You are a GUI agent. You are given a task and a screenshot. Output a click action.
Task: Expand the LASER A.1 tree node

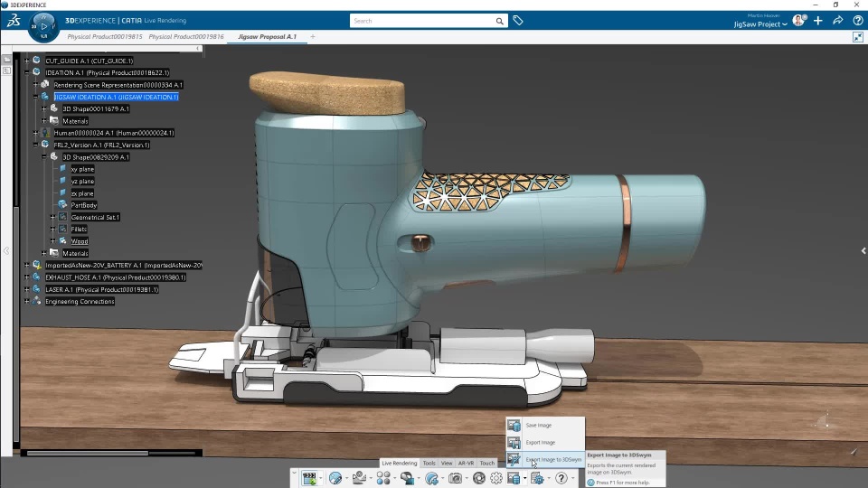tap(27, 289)
